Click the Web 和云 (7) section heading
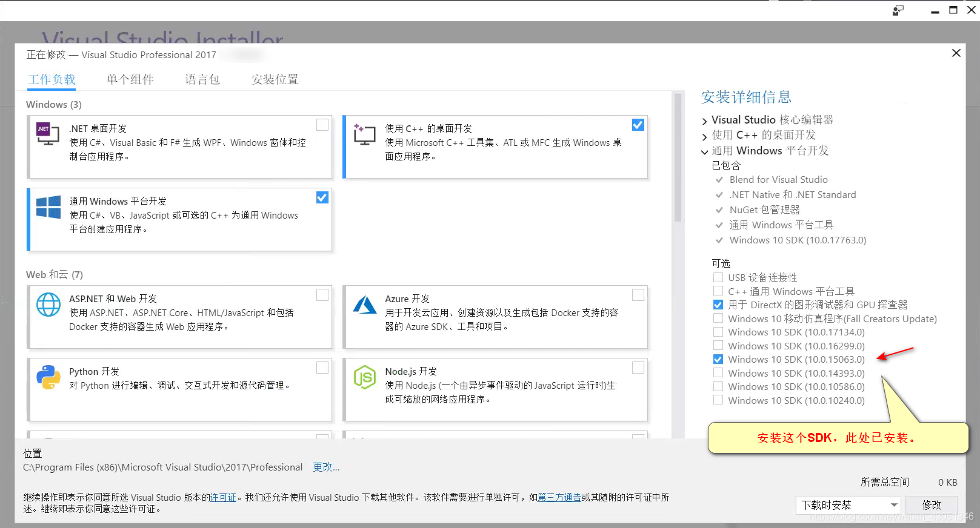Viewport: 980px width, 528px height. (x=55, y=275)
